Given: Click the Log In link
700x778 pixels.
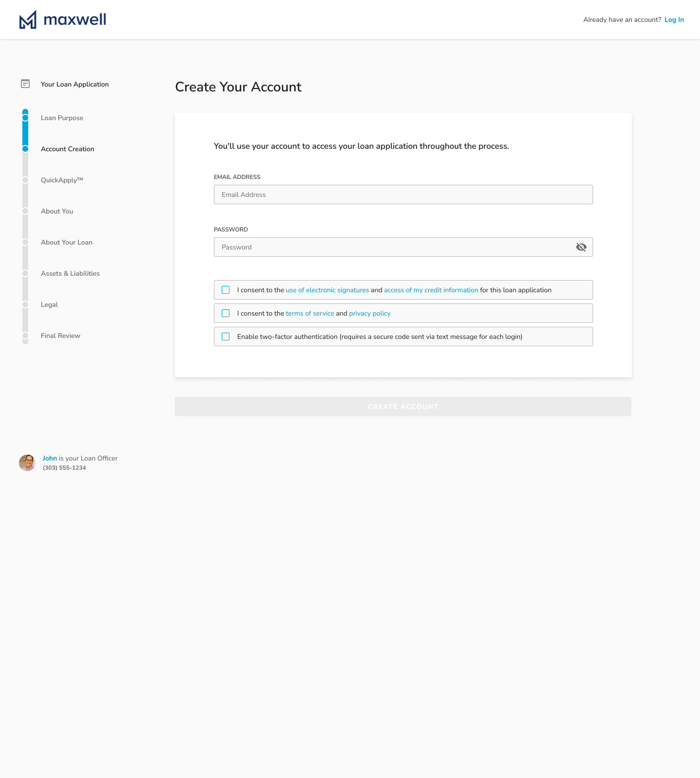Looking at the screenshot, I should click(x=674, y=19).
